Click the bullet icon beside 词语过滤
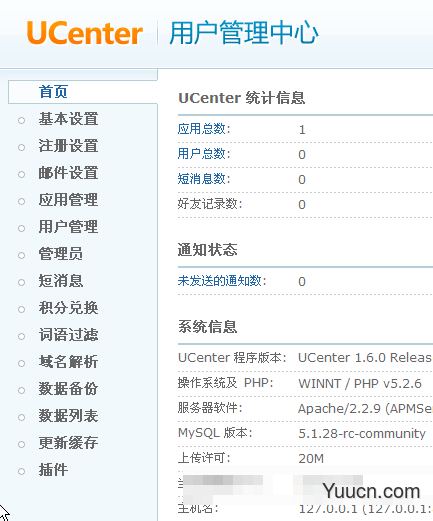The image size is (433, 521). (x=22, y=336)
